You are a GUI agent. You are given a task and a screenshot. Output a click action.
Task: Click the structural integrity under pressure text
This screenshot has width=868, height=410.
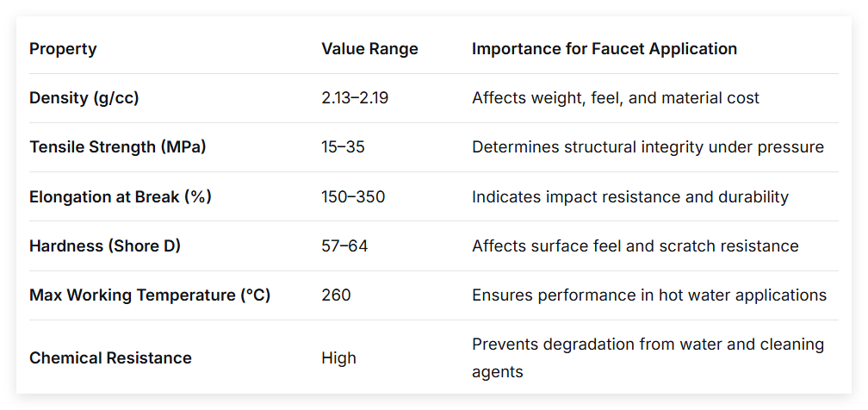[648, 147]
